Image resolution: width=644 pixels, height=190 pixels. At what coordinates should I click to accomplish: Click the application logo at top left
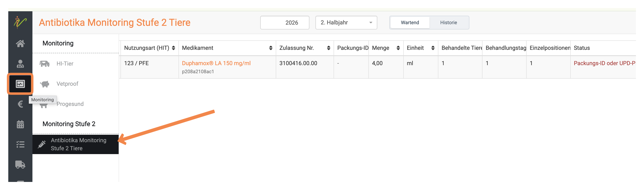(20, 23)
